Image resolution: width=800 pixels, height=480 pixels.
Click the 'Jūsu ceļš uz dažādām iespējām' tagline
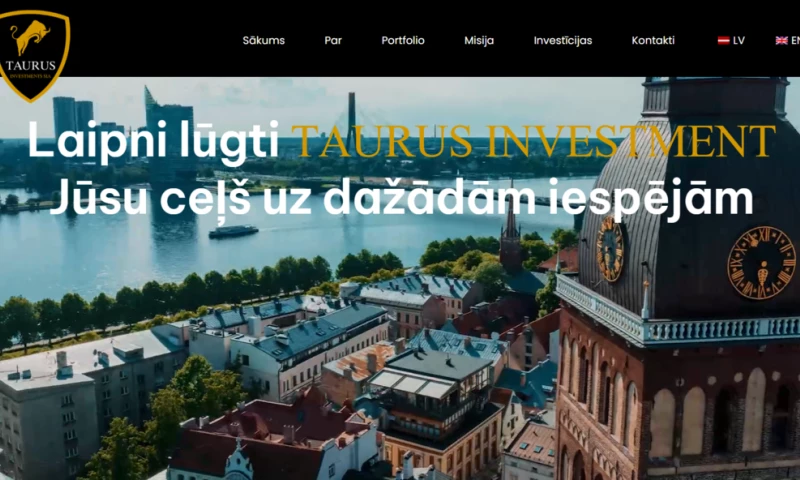(x=402, y=198)
